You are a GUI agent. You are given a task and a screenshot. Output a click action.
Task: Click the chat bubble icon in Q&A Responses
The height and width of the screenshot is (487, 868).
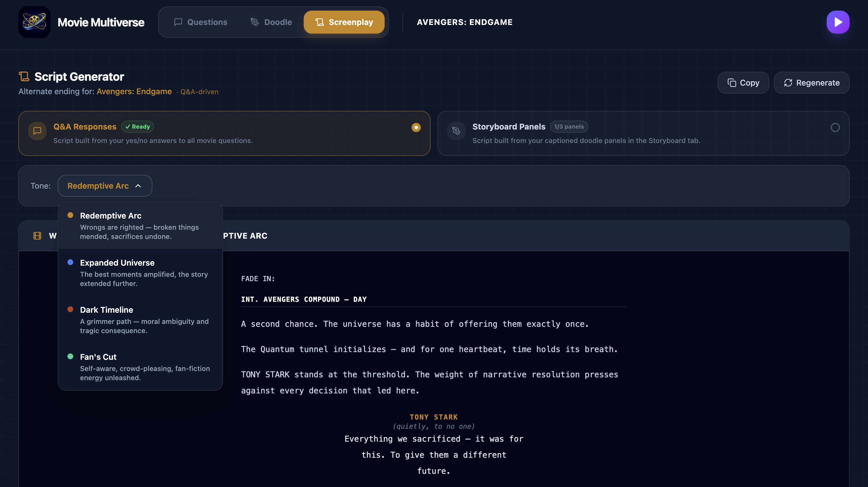click(x=37, y=131)
